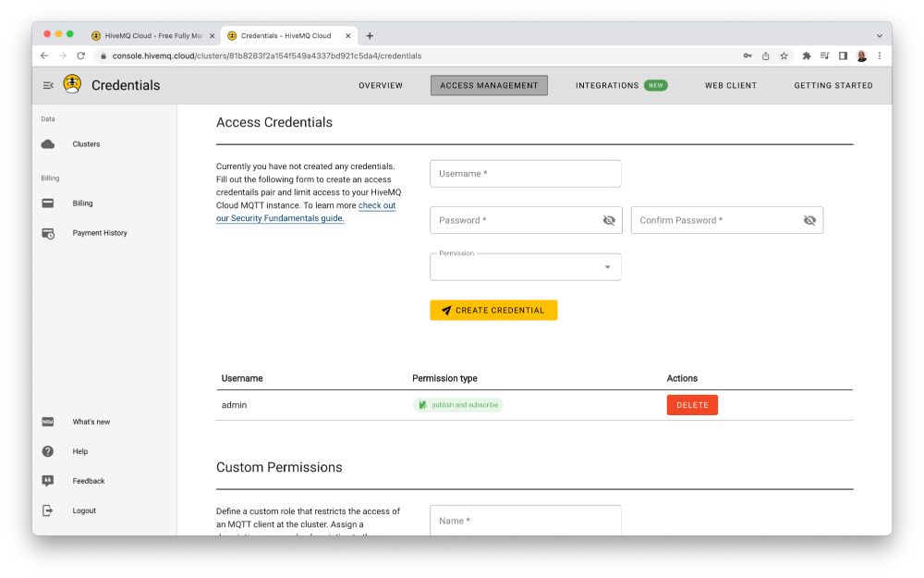924x578 pixels.
Task: Share this page from address bar
Action: (765, 56)
